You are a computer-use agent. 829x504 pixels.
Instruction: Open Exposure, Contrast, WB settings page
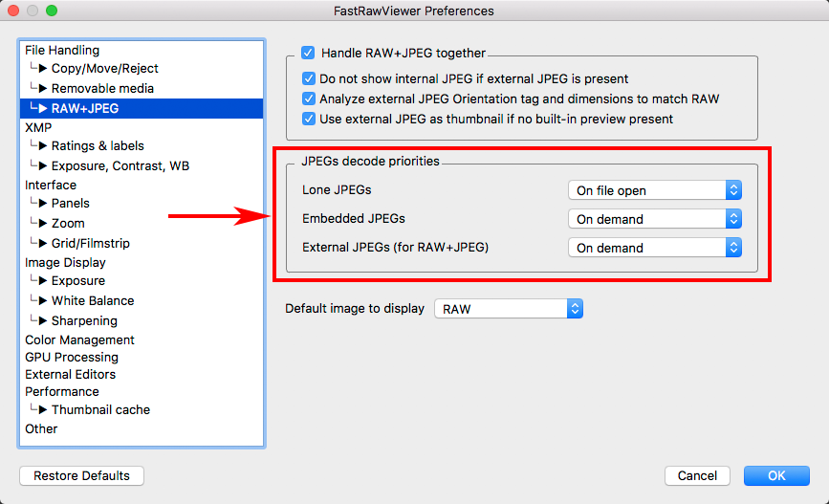click(x=120, y=165)
